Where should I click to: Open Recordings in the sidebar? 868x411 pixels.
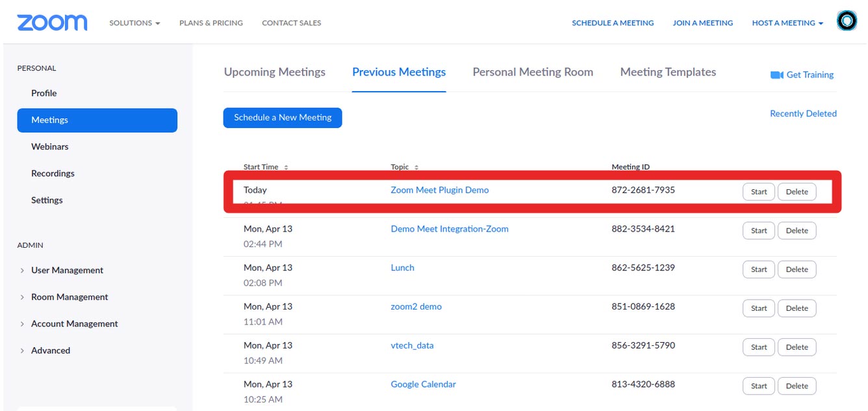[x=53, y=174]
